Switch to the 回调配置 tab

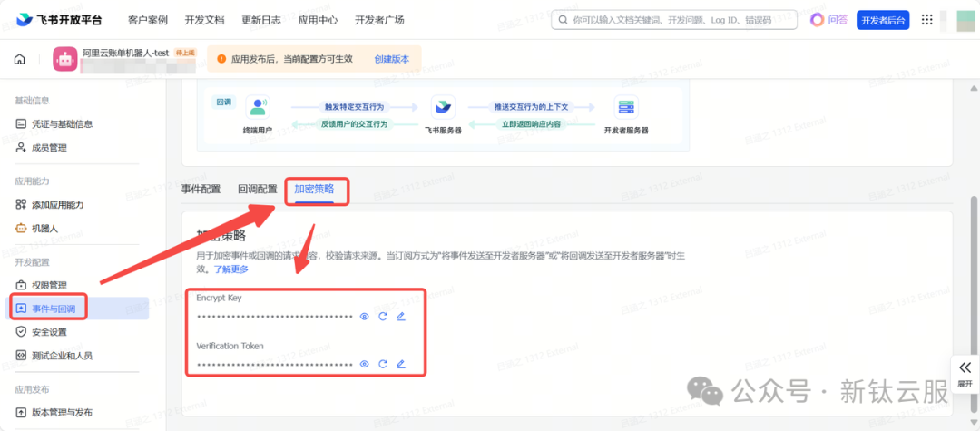tap(258, 189)
